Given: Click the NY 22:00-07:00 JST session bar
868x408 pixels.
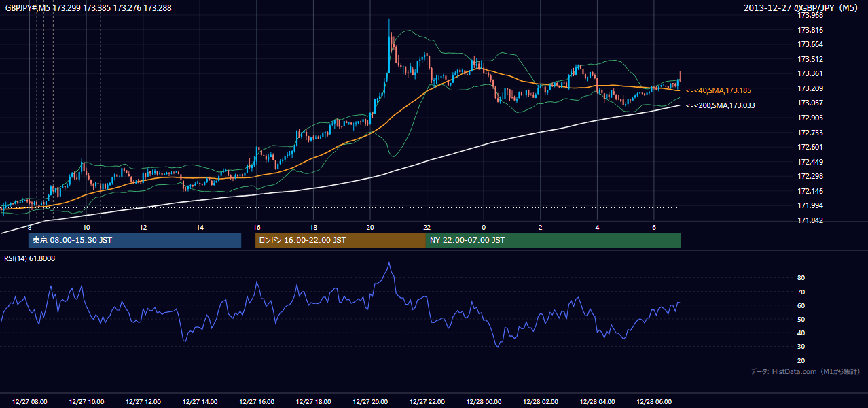Looking at the screenshot, I should tap(554, 240).
